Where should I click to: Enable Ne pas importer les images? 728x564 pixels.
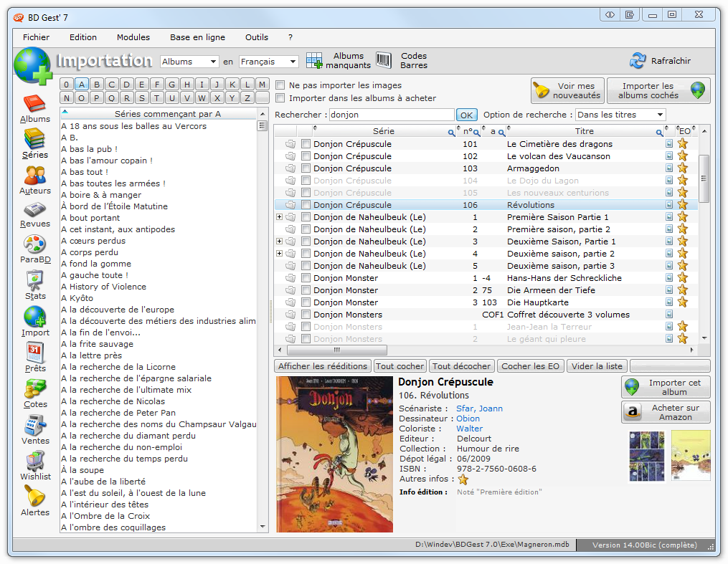pos(280,85)
